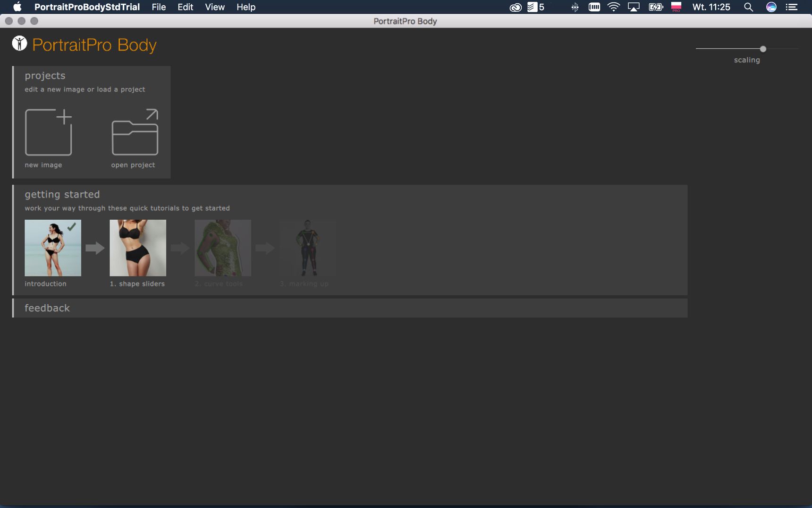Image resolution: width=812 pixels, height=508 pixels.
Task: Click the quick tutorials description text
Action: 127,208
